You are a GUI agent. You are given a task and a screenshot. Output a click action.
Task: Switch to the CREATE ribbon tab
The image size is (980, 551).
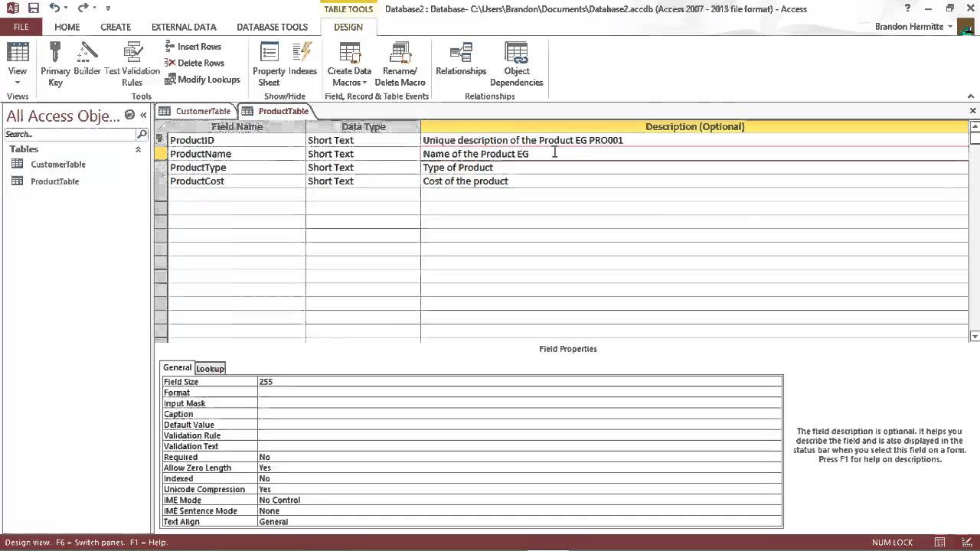tap(116, 27)
